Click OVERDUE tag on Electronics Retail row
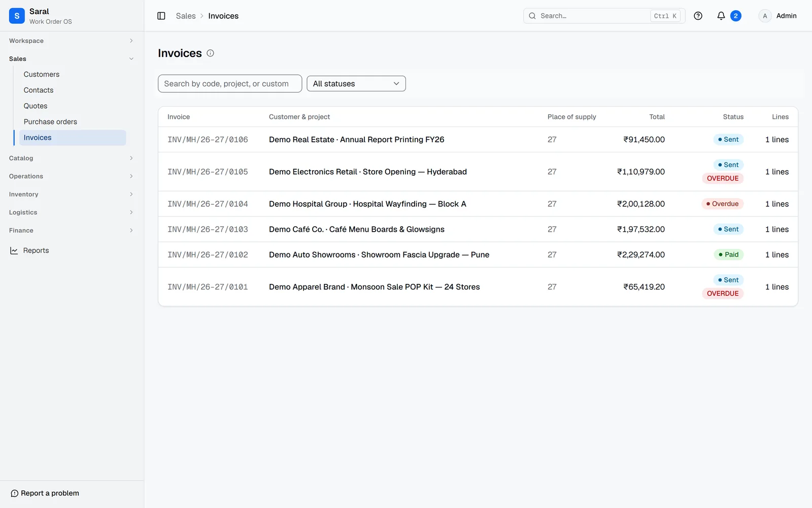The image size is (812, 508). click(x=723, y=178)
